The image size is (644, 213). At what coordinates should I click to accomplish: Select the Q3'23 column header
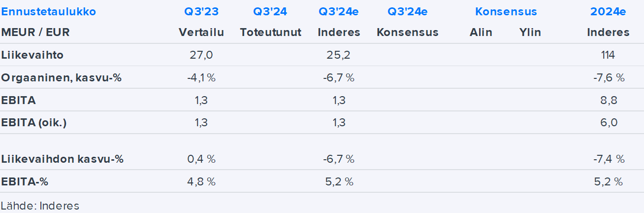click(x=201, y=12)
